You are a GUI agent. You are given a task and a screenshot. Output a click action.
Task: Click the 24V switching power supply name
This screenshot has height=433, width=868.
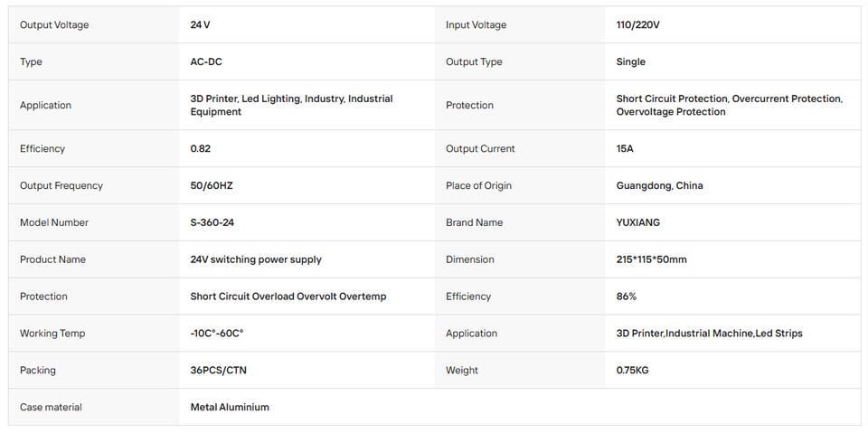[x=256, y=259]
